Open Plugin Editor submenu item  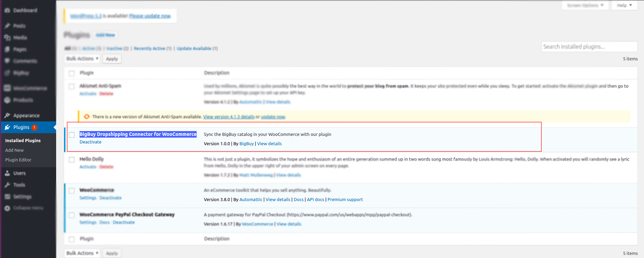pyautogui.click(x=18, y=160)
